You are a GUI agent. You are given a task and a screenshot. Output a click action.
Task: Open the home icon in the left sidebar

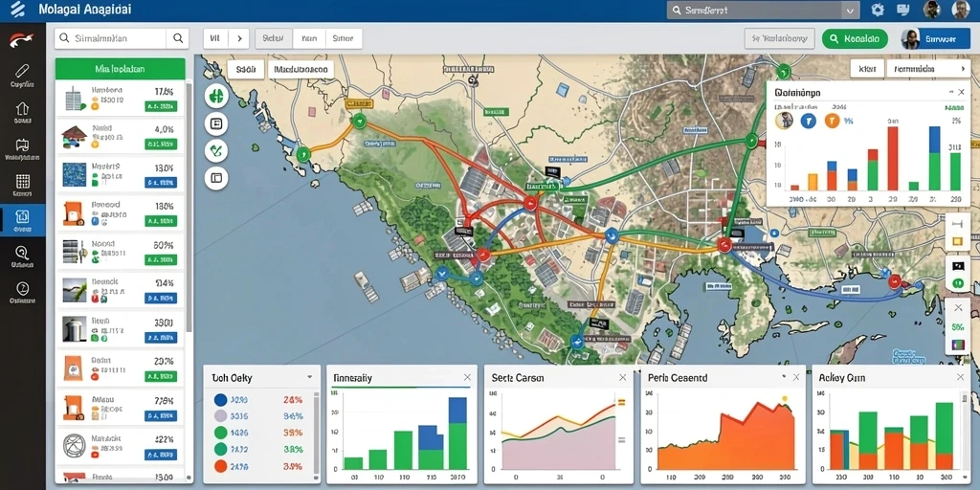point(23,108)
